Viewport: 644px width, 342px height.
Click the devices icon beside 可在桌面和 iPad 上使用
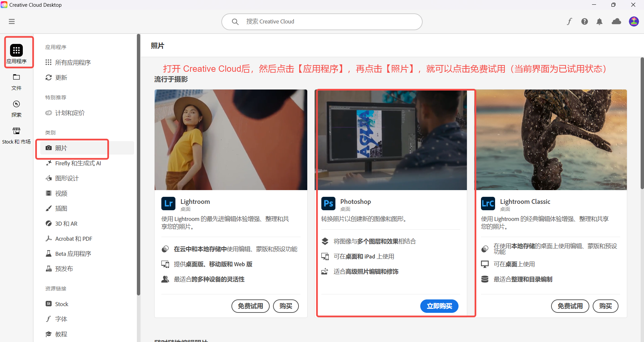coord(325,256)
